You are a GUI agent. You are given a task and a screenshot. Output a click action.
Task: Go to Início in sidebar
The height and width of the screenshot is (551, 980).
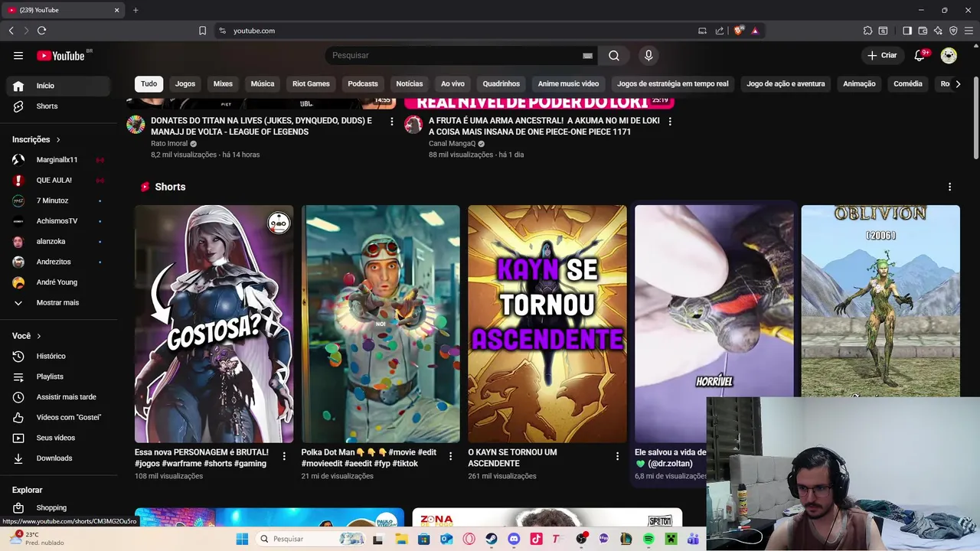[x=58, y=86]
